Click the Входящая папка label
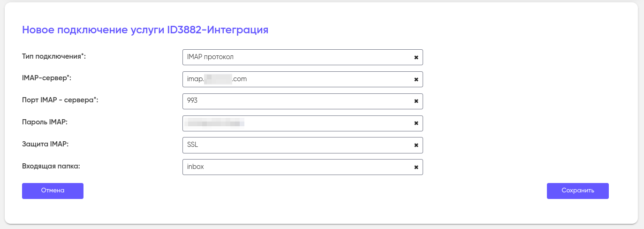The height and width of the screenshot is (229, 644). 50,166
